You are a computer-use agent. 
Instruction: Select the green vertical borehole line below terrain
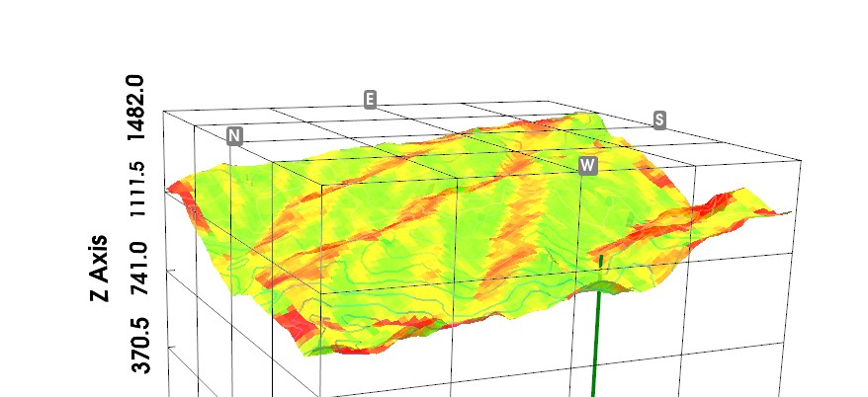pyautogui.click(x=596, y=346)
